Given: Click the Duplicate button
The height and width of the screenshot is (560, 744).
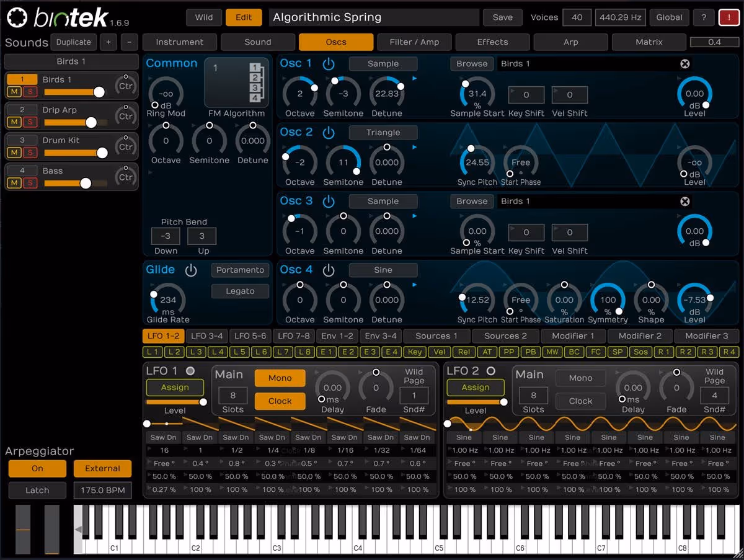Looking at the screenshot, I should pyautogui.click(x=74, y=42).
